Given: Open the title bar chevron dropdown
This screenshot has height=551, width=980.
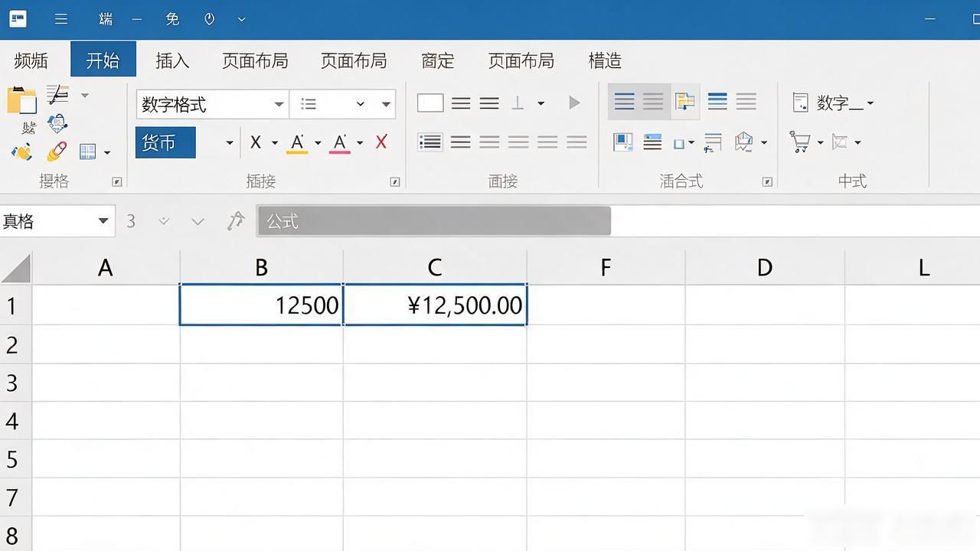Looking at the screenshot, I should tap(242, 19).
